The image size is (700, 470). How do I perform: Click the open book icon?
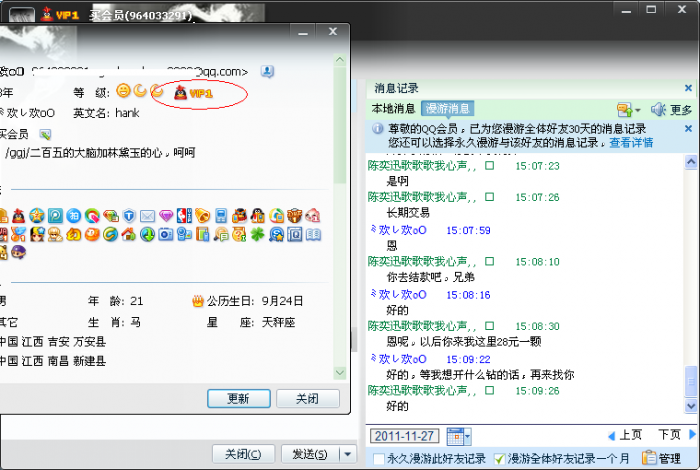tap(313, 234)
